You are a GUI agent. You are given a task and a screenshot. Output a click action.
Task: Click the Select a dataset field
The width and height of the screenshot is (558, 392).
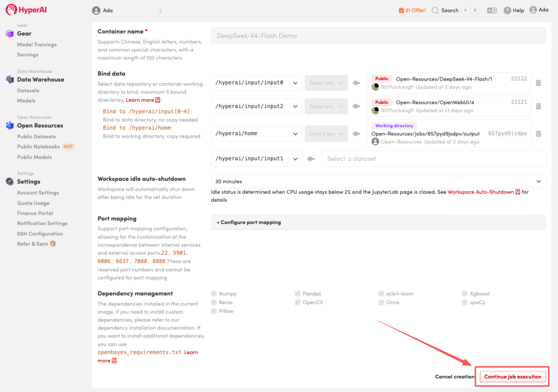click(433, 159)
